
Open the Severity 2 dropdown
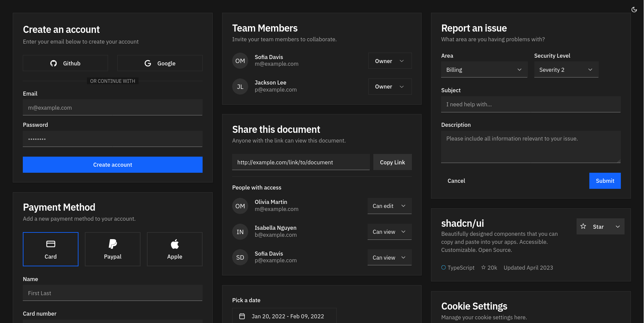[x=566, y=69]
